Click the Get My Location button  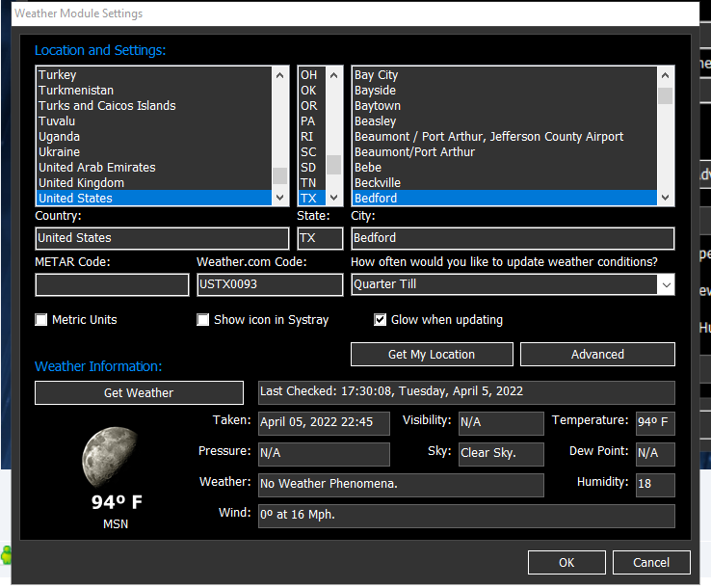click(431, 355)
